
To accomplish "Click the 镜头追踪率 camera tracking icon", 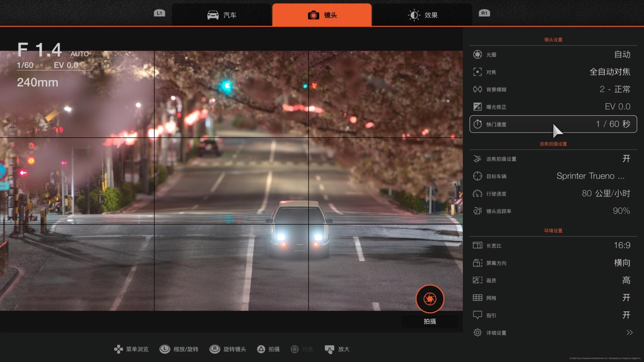I will click(x=477, y=211).
